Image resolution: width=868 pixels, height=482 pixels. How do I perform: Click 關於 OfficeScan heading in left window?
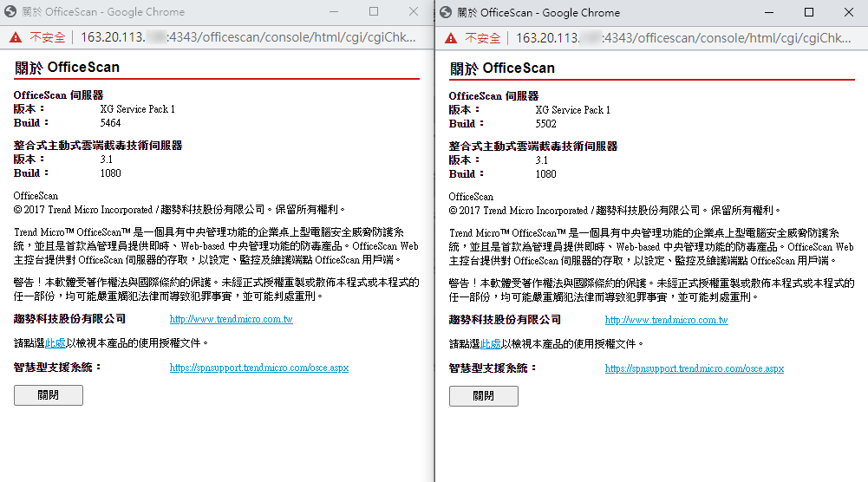(x=67, y=68)
